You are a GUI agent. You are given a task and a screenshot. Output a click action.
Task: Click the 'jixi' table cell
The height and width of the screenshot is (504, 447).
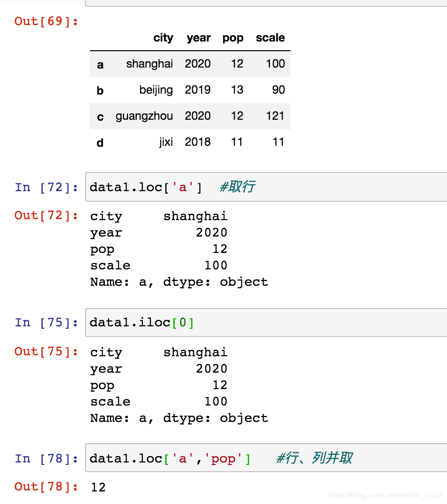pos(166,142)
